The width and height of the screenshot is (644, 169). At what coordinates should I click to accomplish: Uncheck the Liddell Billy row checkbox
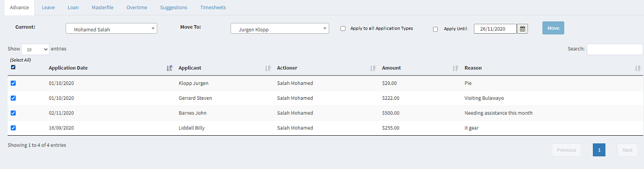13,128
